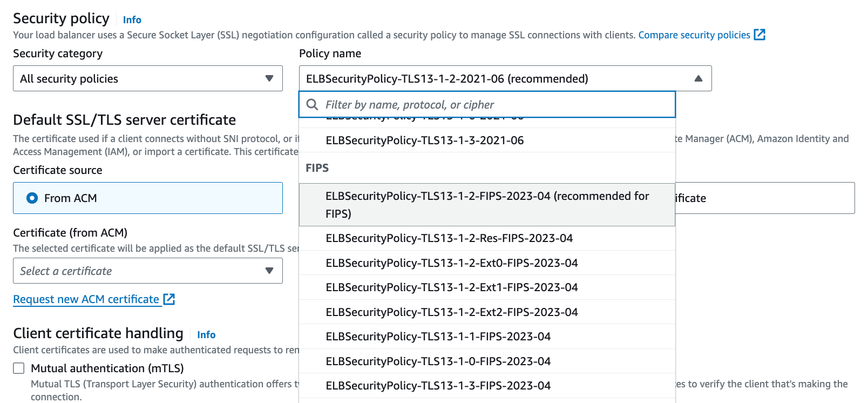This screenshot has height=403, width=868.
Task: Select ELBSecurityPolicy-TLS13-1-1-FIPS-2023-04
Action: click(x=487, y=337)
